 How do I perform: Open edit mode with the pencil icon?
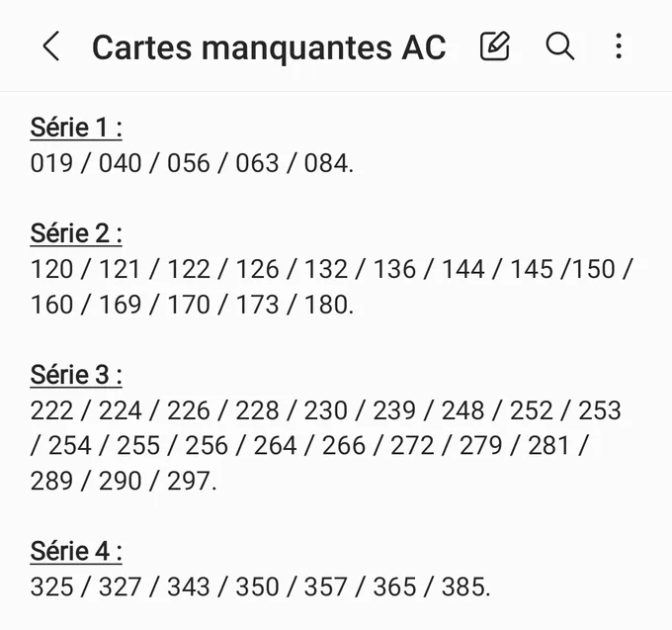[494, 45]
